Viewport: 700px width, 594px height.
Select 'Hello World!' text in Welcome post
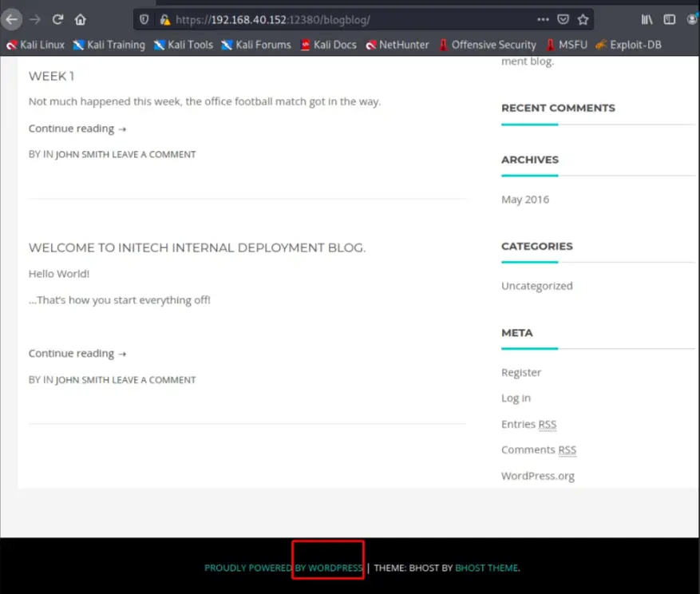(x=59, y=274)
